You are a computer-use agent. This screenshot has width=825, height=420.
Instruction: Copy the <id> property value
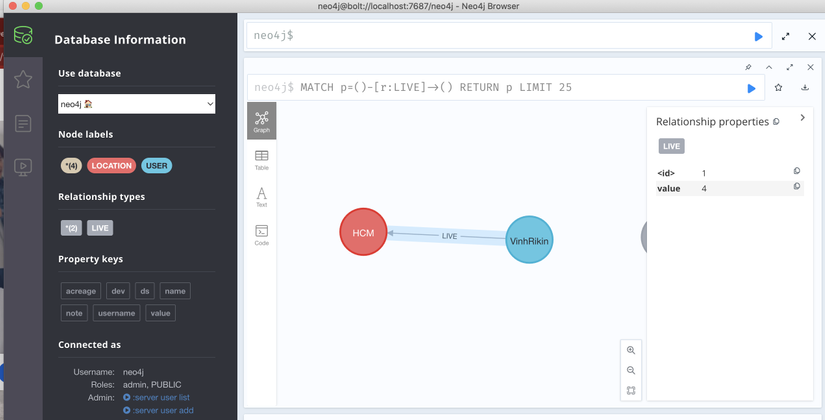pyautogui.click(x=797, y=171)
